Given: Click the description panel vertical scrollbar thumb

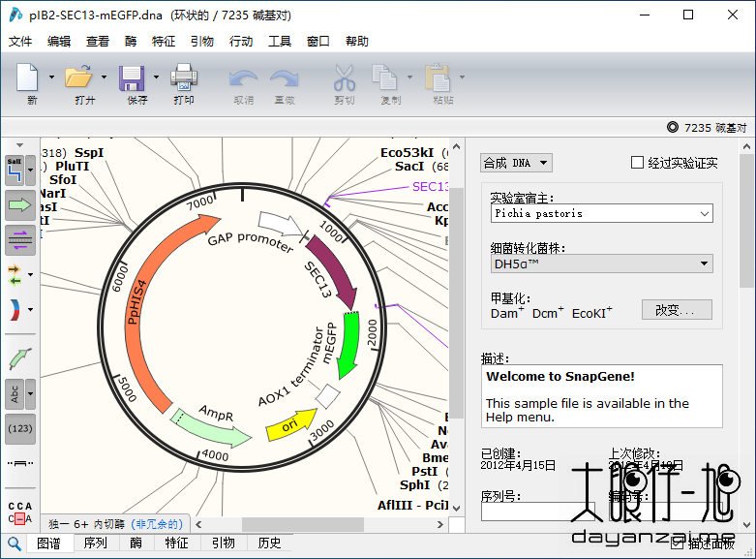Looking at the screenshot, I should pos(747,221).
